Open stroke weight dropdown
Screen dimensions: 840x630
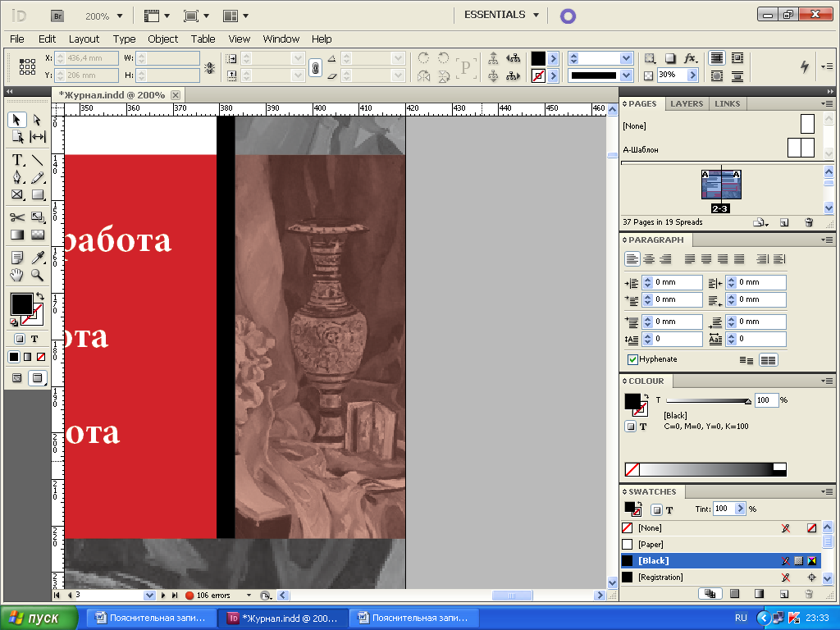point(626,58)
